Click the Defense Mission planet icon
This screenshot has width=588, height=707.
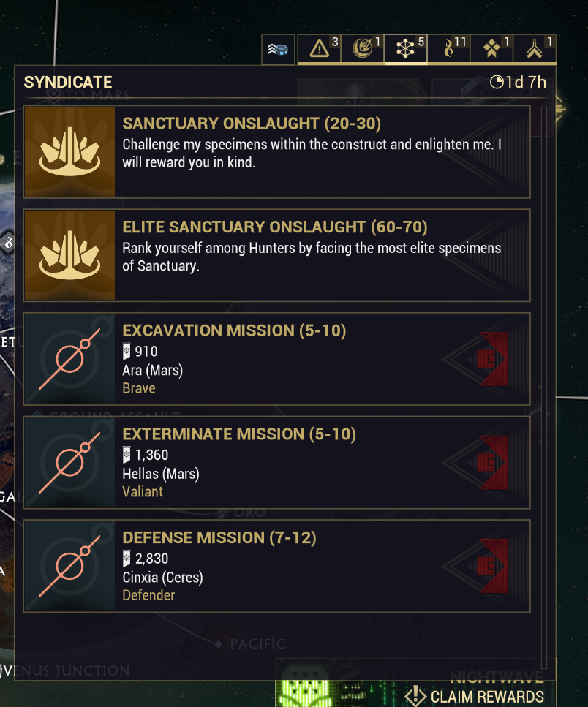pyautogui.click(x=69, y=566)
